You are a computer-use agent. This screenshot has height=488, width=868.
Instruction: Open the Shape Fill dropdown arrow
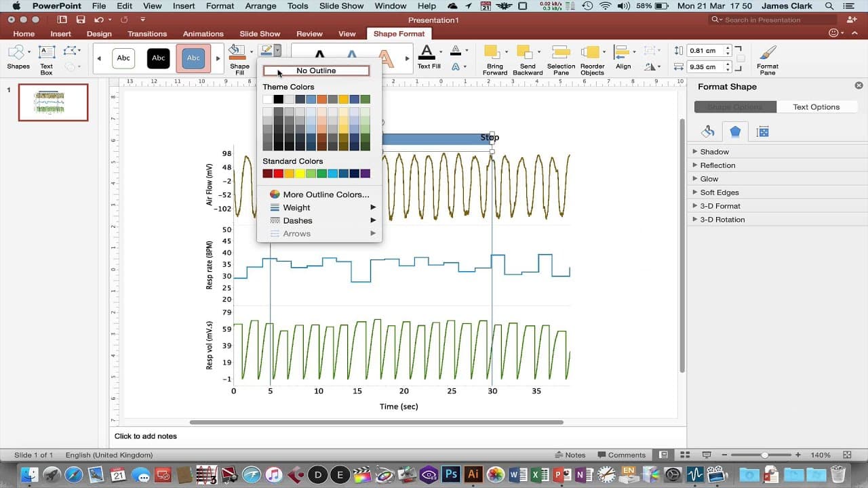pyautogui.click(x=251, y=52)
